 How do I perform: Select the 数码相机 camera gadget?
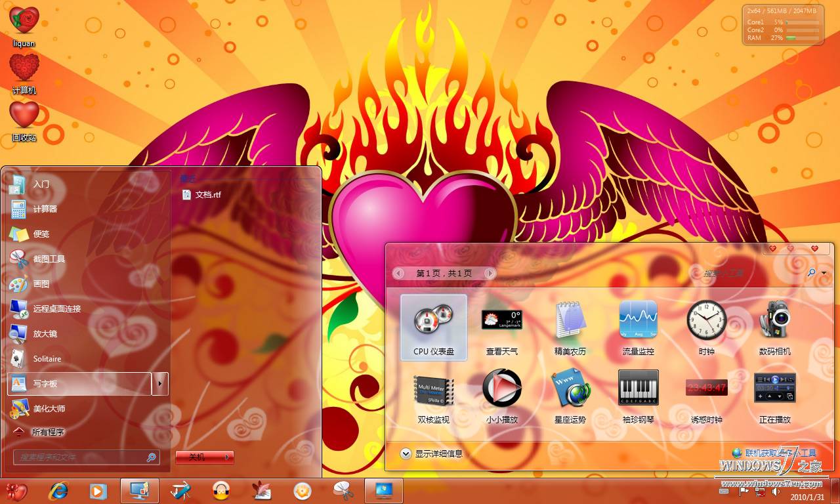tap(774, 327)
